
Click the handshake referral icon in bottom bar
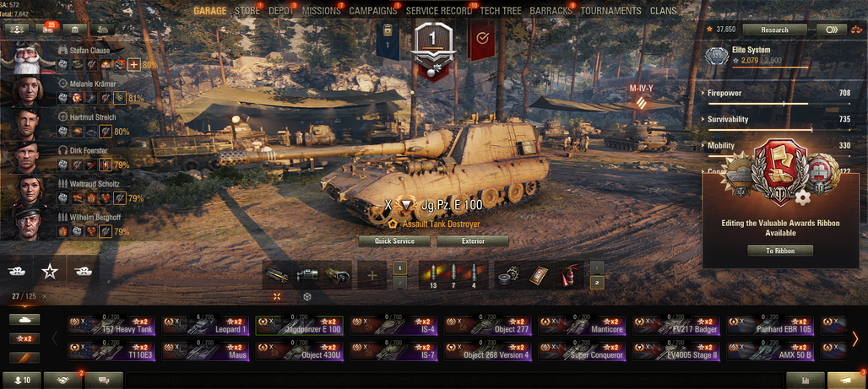click(62, 381)
